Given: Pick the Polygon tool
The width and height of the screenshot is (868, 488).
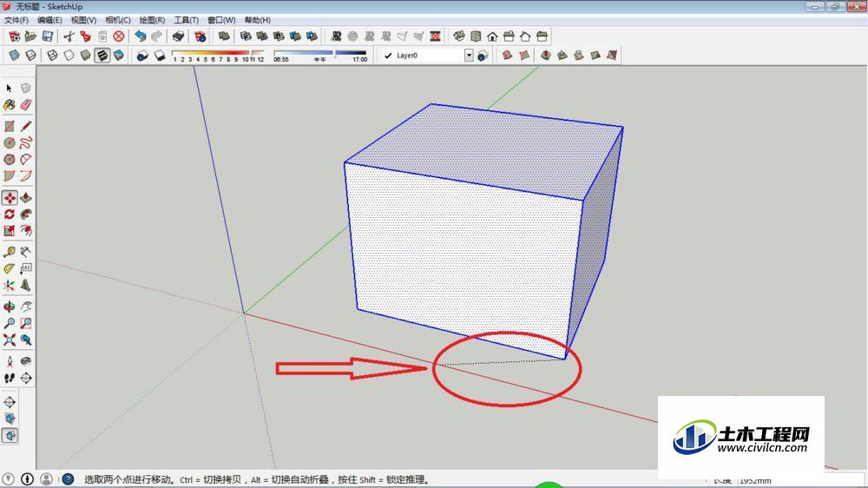Looking at the screenshot, I should 9,160.
